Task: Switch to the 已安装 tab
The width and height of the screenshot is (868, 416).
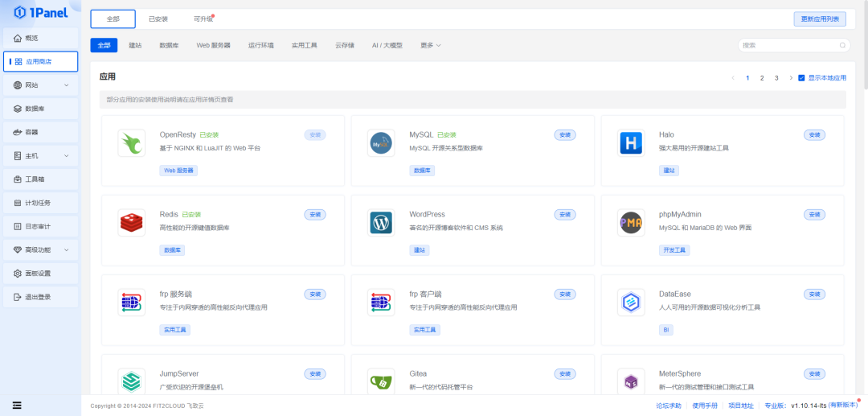Action: [x=158, y=19]
